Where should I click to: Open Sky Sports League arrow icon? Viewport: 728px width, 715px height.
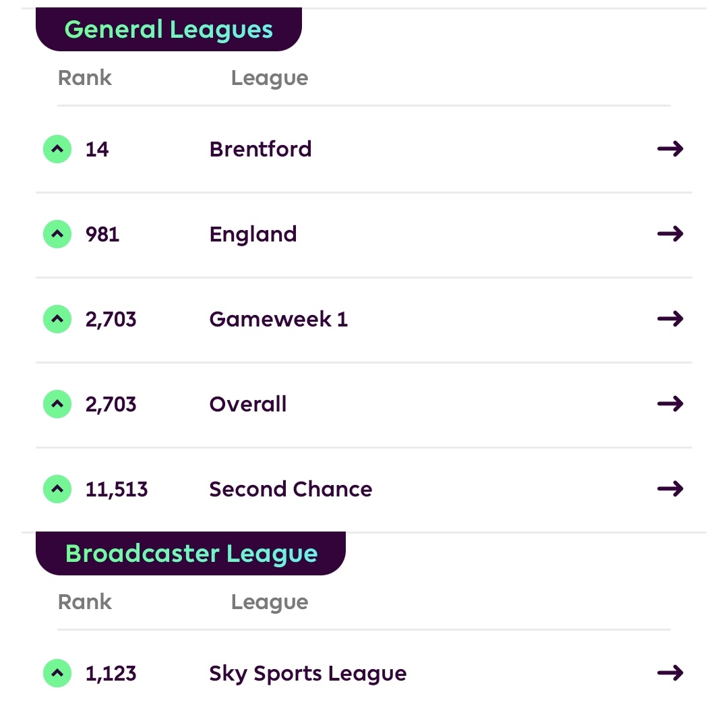tap(670, 673)
